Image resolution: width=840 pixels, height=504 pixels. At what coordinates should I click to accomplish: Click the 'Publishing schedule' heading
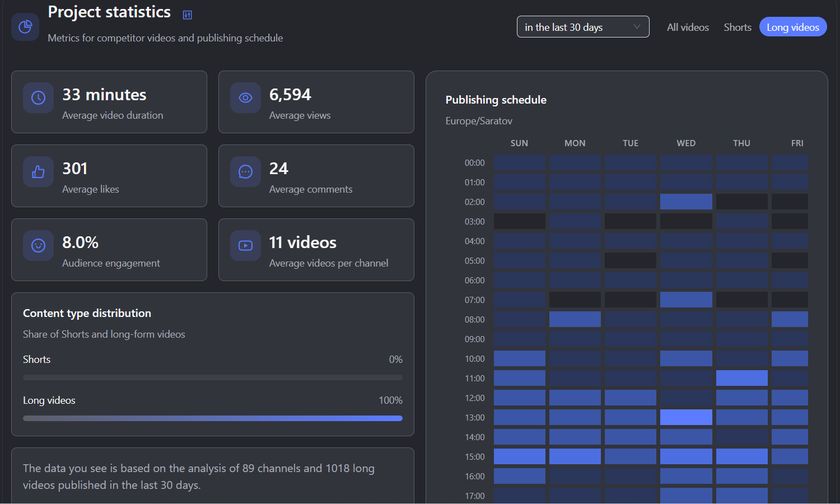(496, 100)
